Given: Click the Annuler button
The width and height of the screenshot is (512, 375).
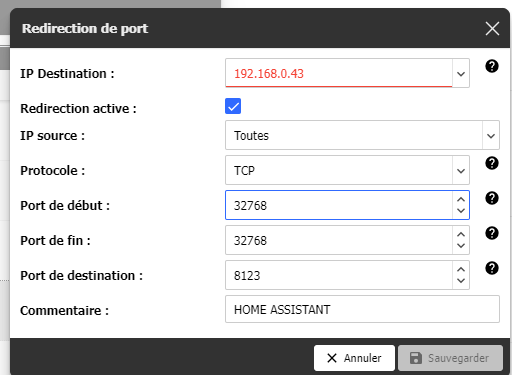Looking at the screenshot, I should point(354,358).
